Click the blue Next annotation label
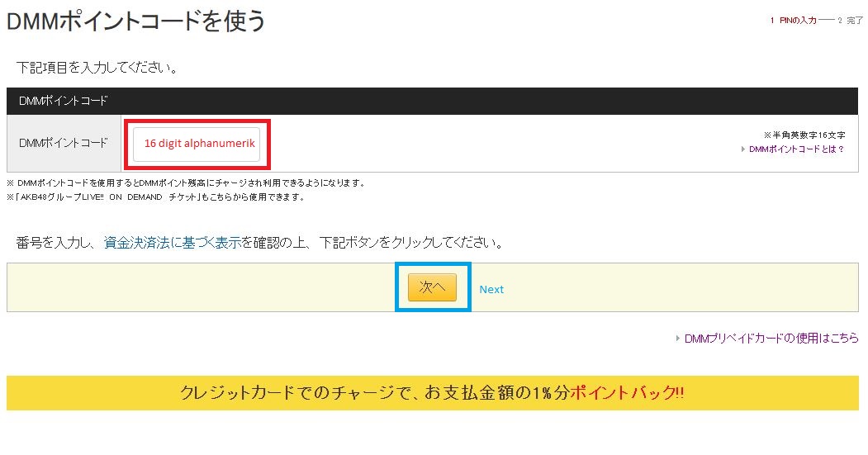 pos(491,289)
